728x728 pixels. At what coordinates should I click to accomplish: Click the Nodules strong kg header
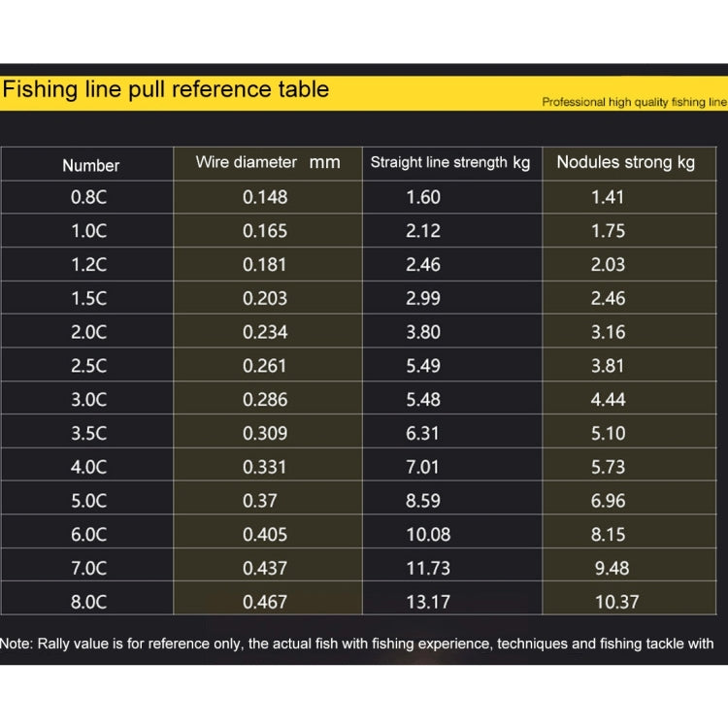click(625, 162)
